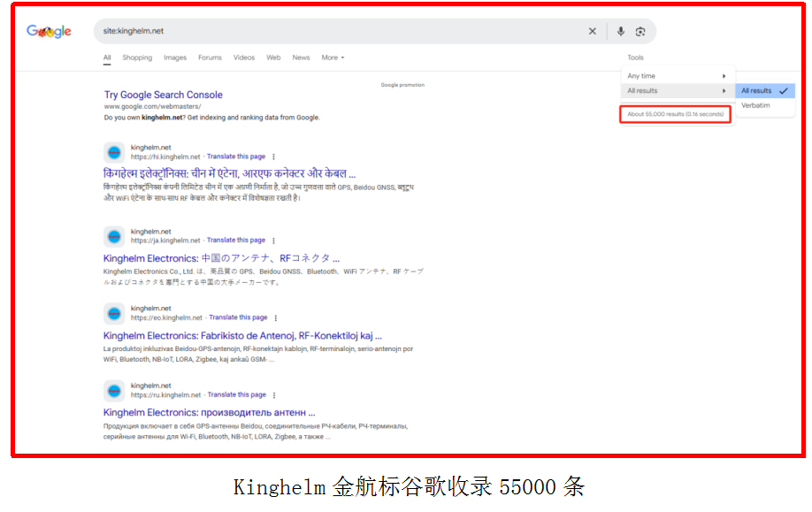Screen dimensions: 812x512
Task: Click the https://hi.kinghelm.net URL
Action: point(165,157)
